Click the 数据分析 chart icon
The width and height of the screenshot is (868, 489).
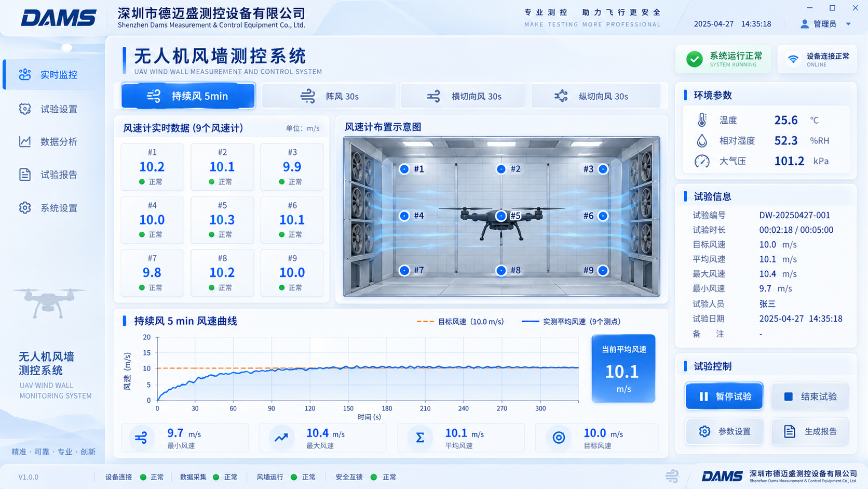click(x=25, y=141)
